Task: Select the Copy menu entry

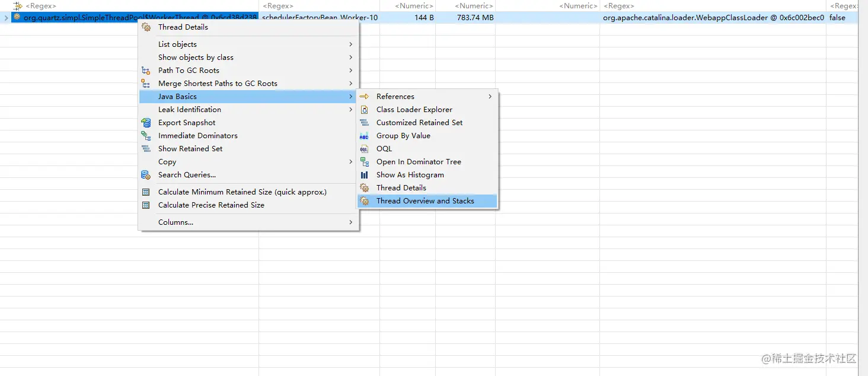Action: pyautogui.click(x=248, y=162)
